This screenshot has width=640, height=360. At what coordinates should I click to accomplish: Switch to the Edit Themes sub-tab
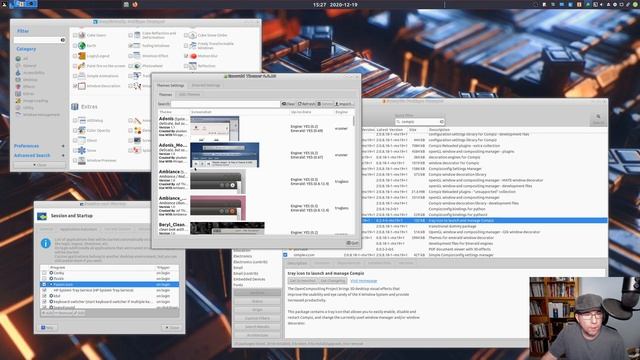(189, 94)
